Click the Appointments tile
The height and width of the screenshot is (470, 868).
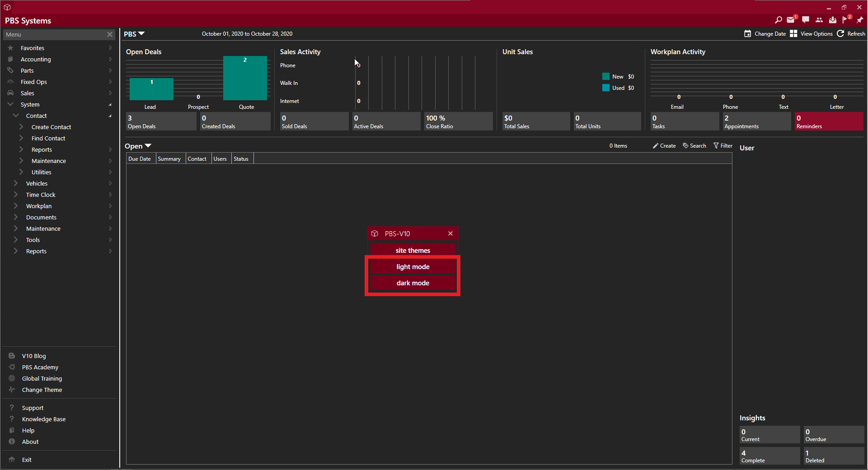[x=757, y=121]
